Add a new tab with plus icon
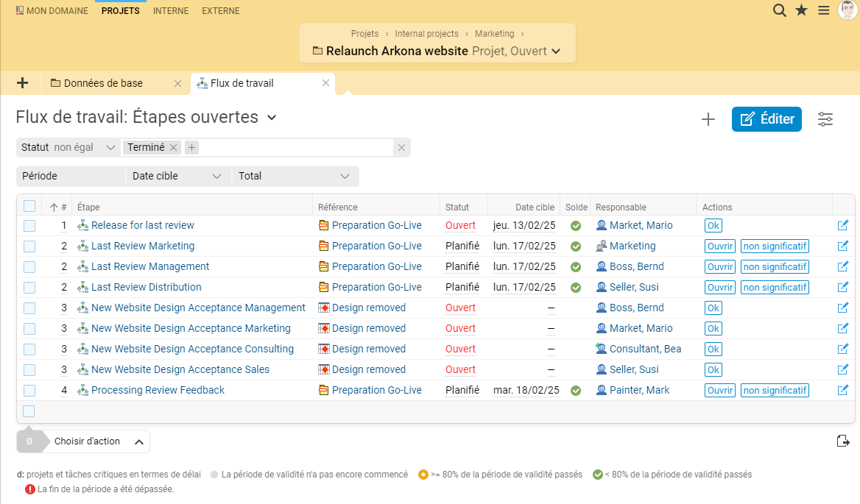Image resolution: width=860 pixels, height=504 pixels. [23, 83]
